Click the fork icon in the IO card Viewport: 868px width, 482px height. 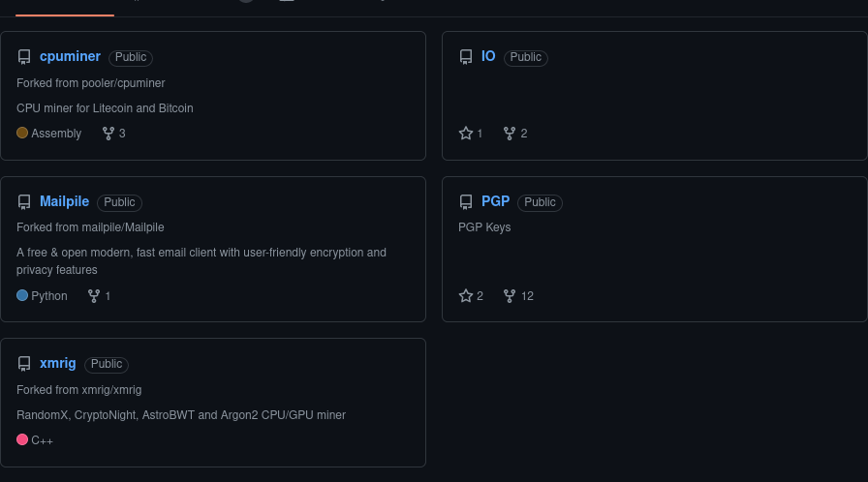510,133
